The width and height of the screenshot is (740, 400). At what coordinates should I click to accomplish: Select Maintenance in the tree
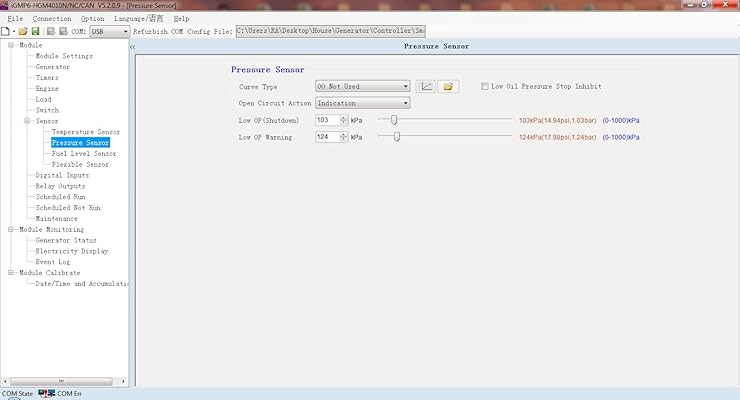pyautogui.click(x=57, y=219)
